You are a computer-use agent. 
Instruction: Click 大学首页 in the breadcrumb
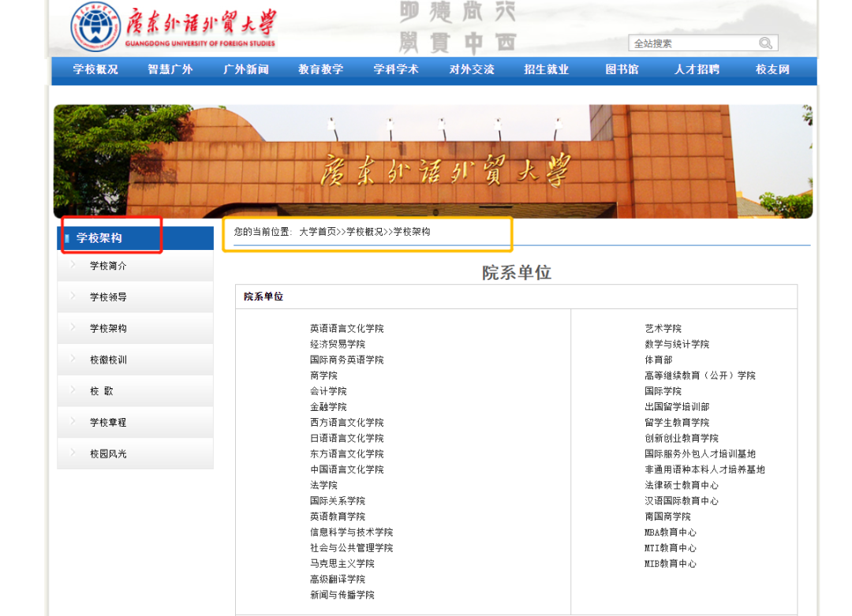pos(317,232)
